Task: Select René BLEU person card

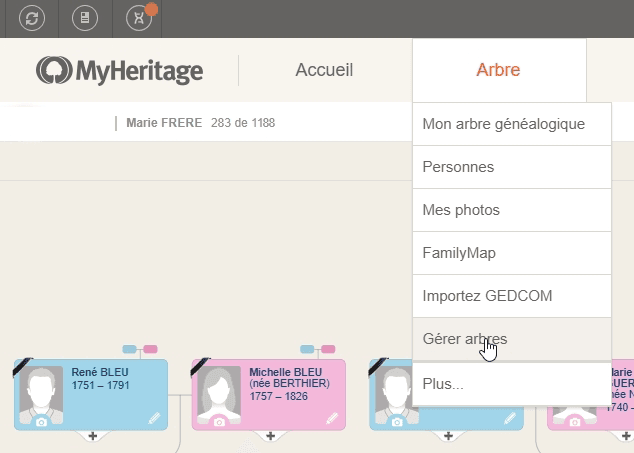Action: pos(91,395)
